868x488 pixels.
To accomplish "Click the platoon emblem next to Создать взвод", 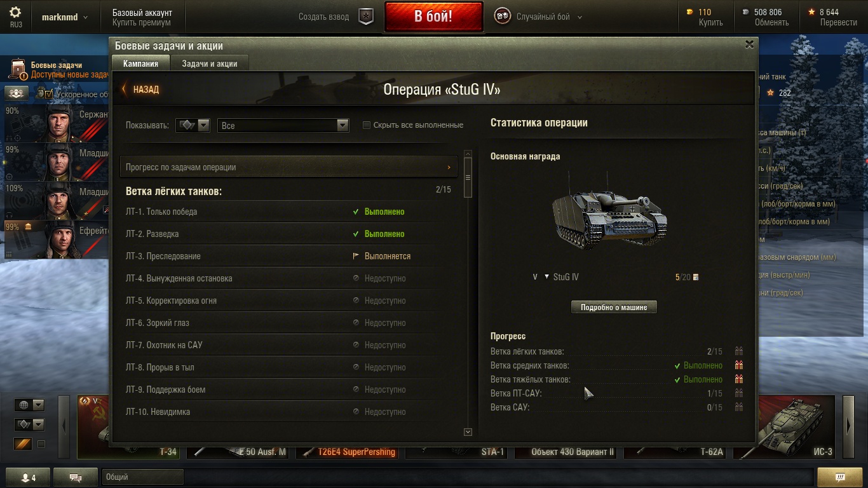I will coord(366,17).
